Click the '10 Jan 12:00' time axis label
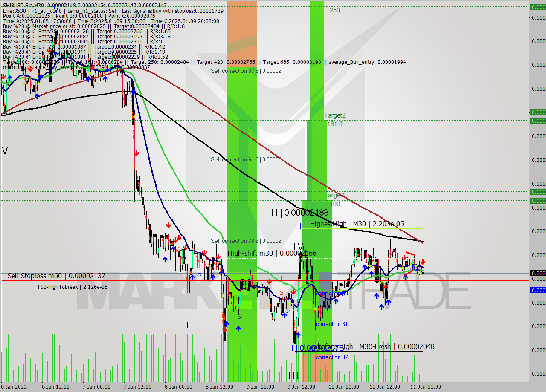The image size is (546, 392). pyautogui.click(x=386, y=387)
